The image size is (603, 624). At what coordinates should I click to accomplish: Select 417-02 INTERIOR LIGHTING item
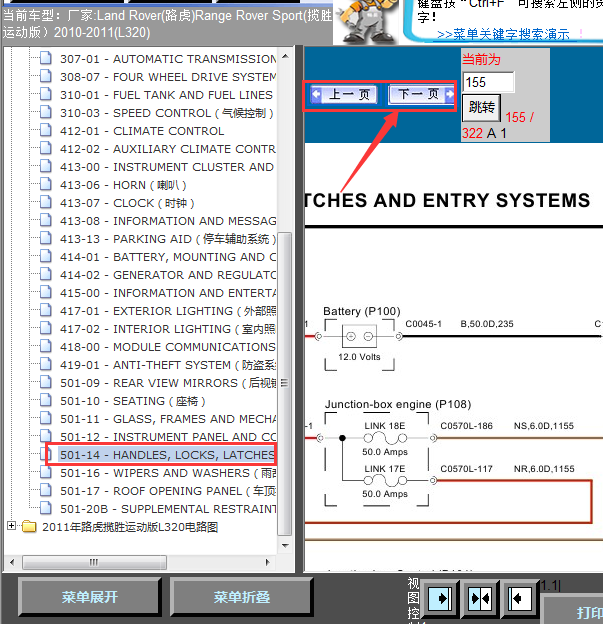(168, 329)
